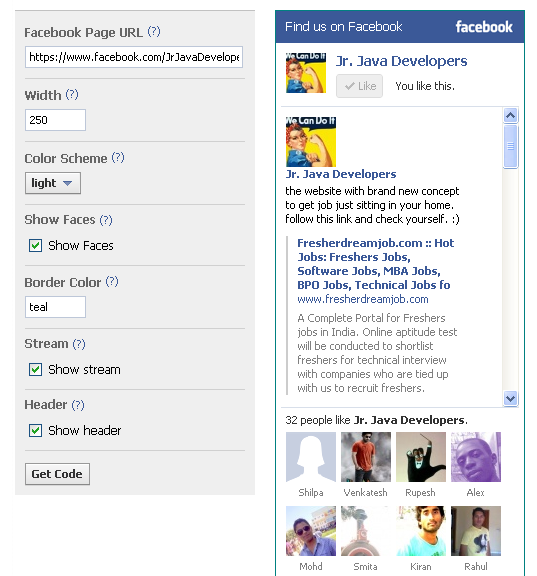Viewport: 537px width, 576px height.
Task: Click the name Mohd below the faces
Action: 311,566
